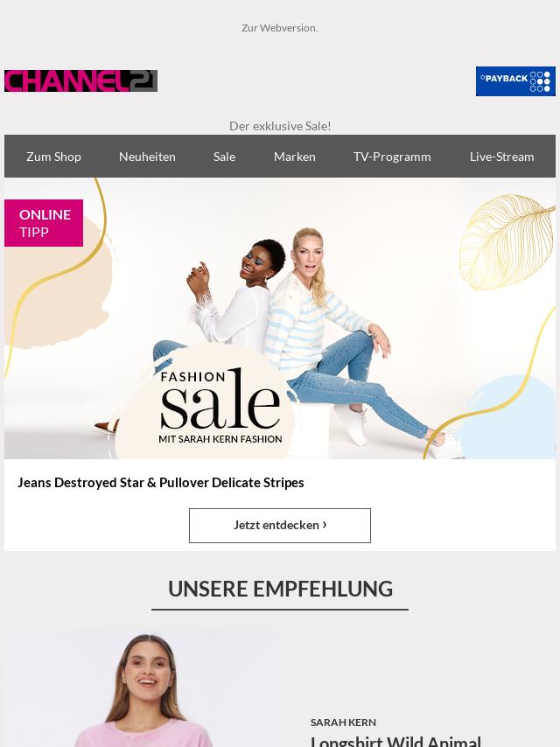Open the Zur Webversion link
Screen dimensions: 560x747
[280, 28]
